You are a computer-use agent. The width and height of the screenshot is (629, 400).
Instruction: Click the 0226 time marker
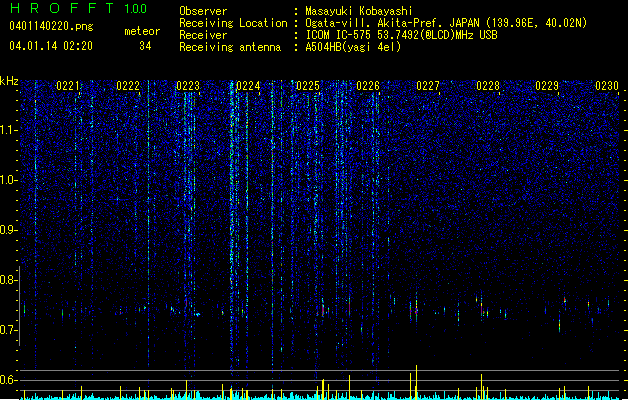(368, 86)
